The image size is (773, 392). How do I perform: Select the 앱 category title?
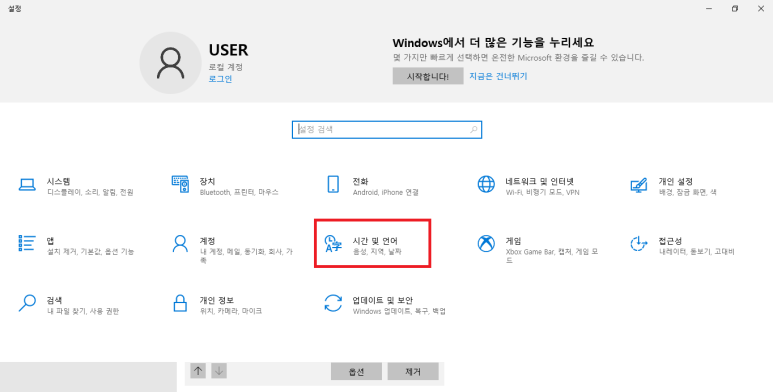tap(50, 241)
